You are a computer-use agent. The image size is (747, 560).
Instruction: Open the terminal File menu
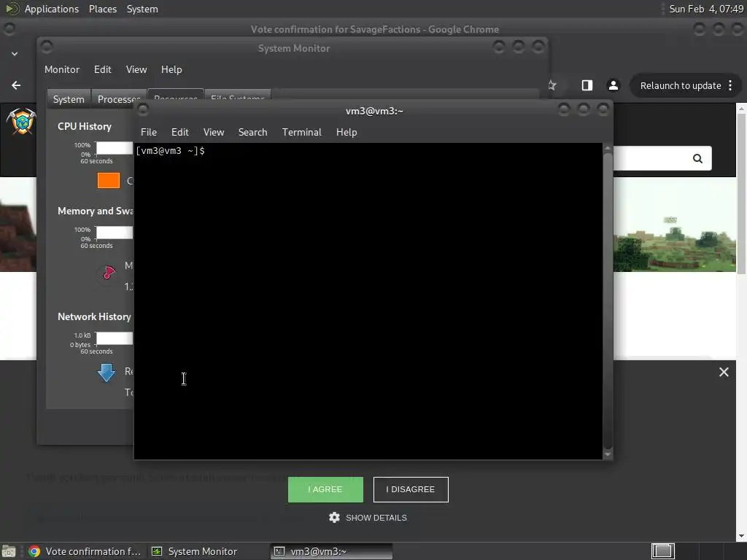pos(149,133)
